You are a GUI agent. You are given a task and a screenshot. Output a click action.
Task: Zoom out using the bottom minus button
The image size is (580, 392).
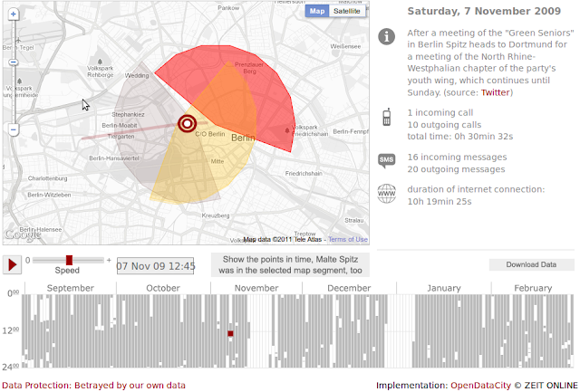pos(14,129)
